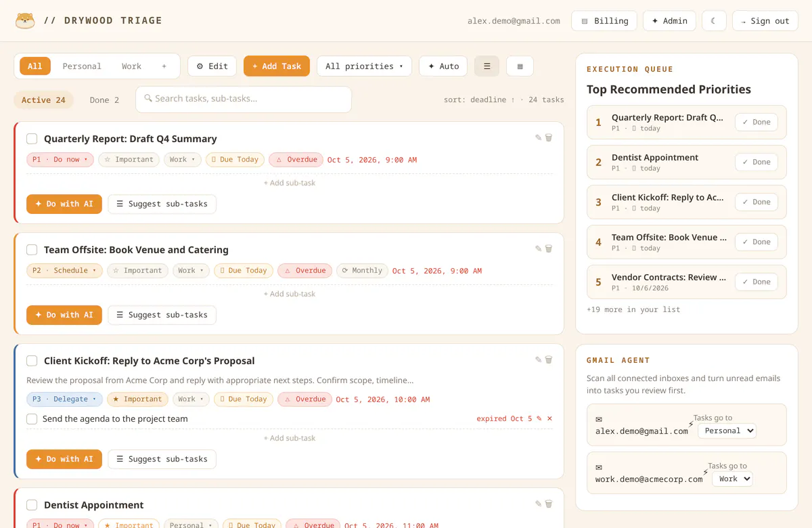Open the Admin page

[669, 21]
